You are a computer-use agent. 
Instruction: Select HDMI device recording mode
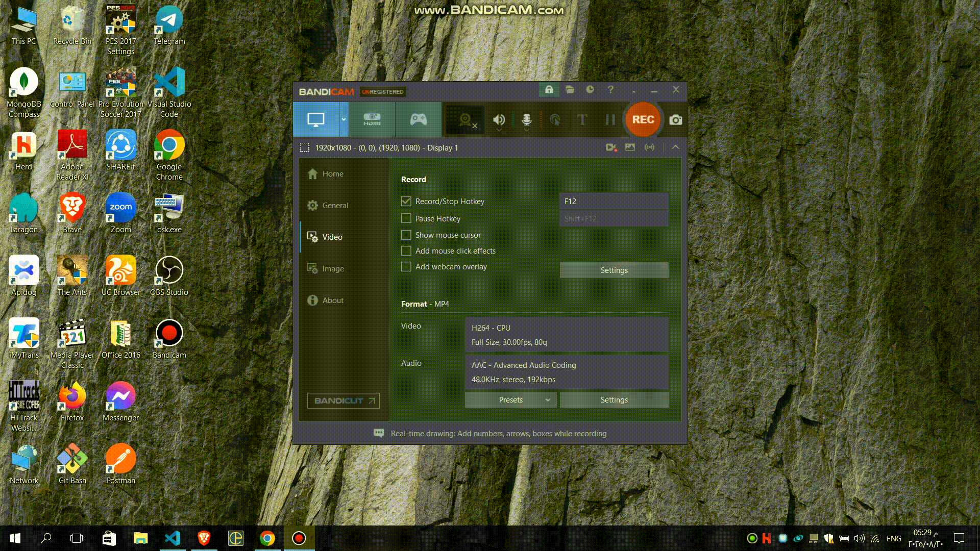(372, 119)
